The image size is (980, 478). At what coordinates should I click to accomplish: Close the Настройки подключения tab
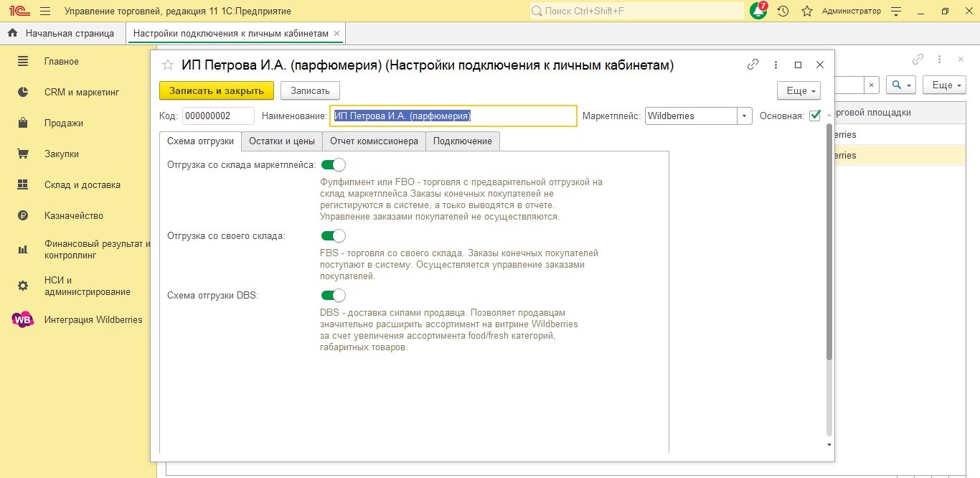click(337, 34)
